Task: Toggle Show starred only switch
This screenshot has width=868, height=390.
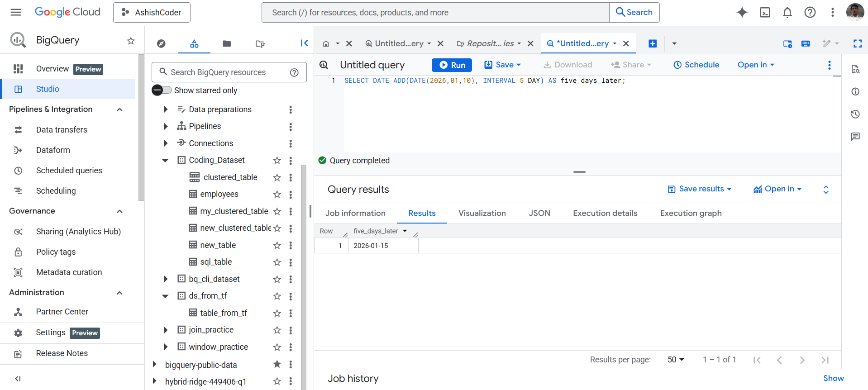Action: (x=162, y=90)
